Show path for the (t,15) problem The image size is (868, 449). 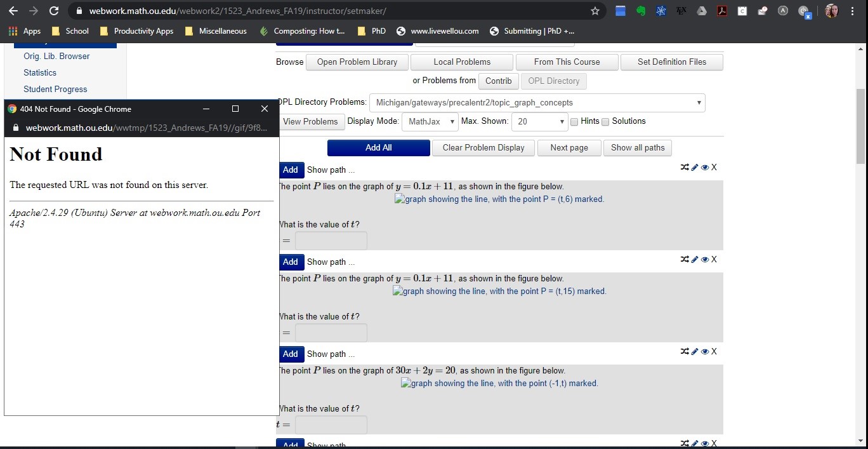tap(331, 262)
